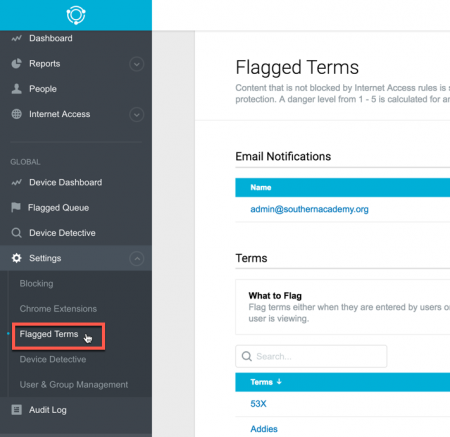This screenshot has height=437, width=450.
Task: Click the terms Search input field
Action: [x=311, y=356]
